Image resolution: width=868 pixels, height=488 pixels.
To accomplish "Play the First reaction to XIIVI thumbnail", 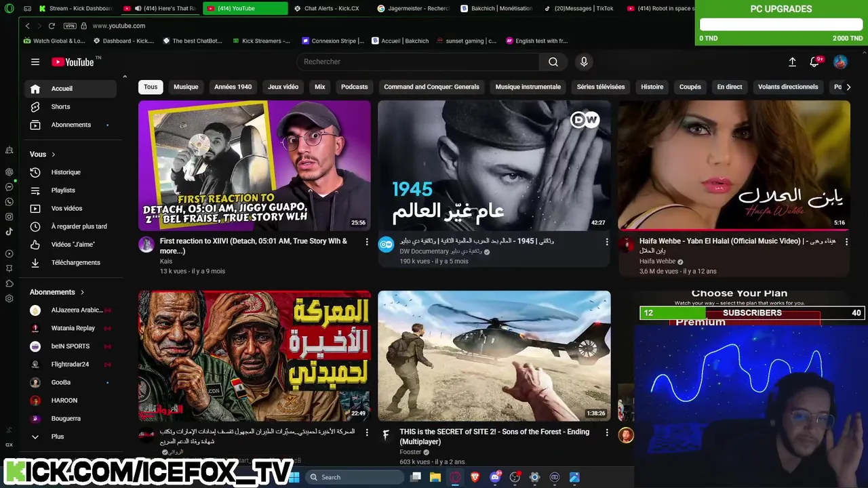I will [x=254, y=166].
